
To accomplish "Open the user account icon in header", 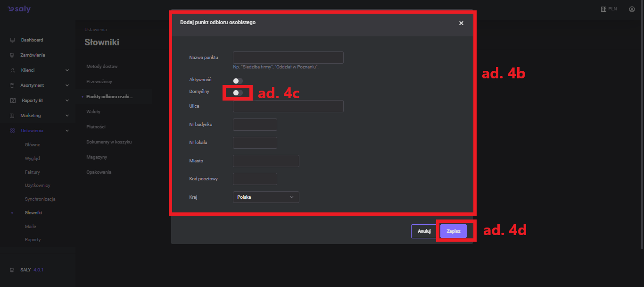I will tap(632, 9).
